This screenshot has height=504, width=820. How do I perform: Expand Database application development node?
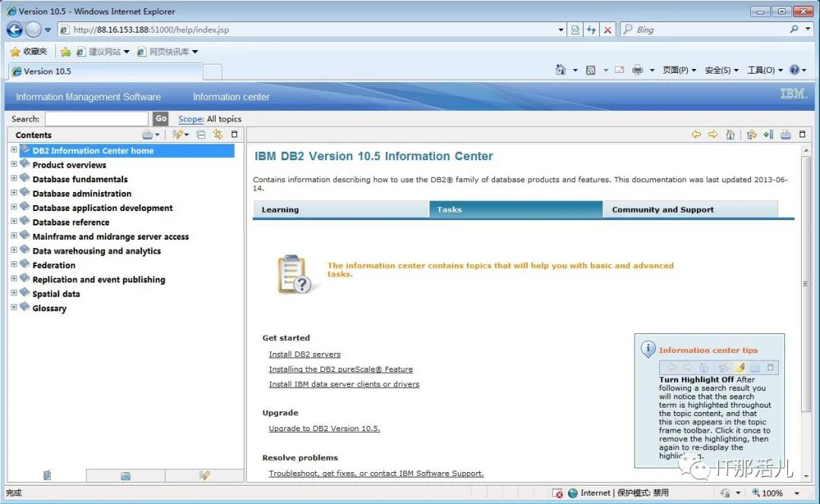point(14,207)
